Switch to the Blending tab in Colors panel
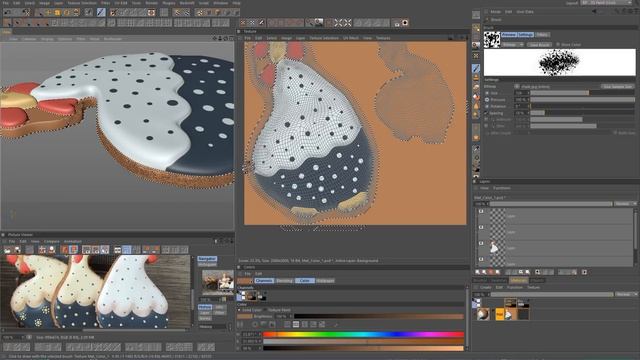 284,281
